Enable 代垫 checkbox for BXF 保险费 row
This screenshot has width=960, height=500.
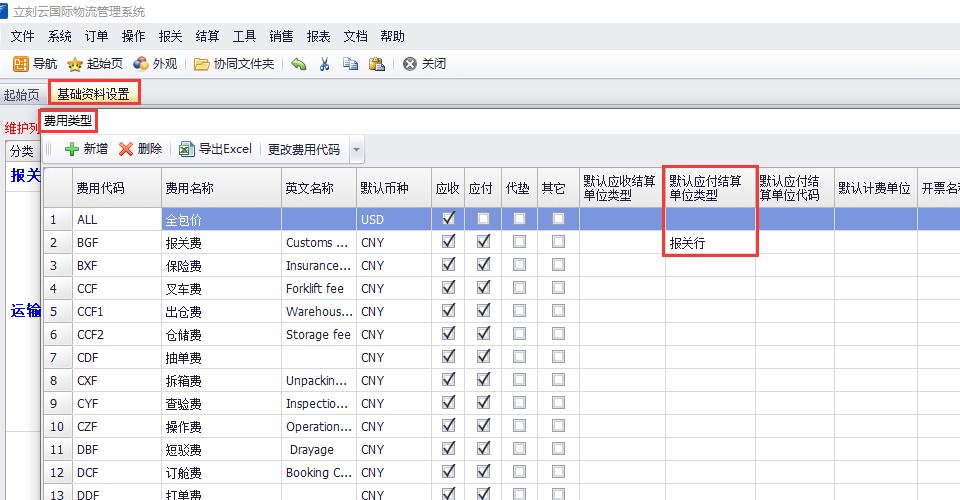pos(519,265)
